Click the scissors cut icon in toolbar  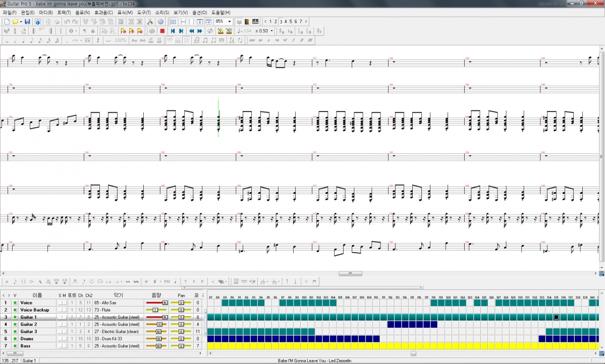[x=150, y=22]
